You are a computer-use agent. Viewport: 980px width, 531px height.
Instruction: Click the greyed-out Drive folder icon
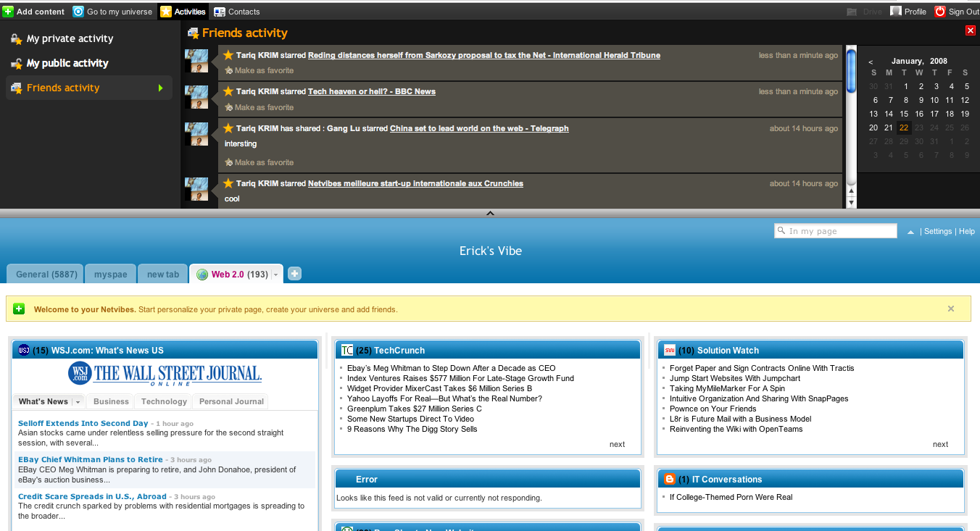click(x=852, y=12)
